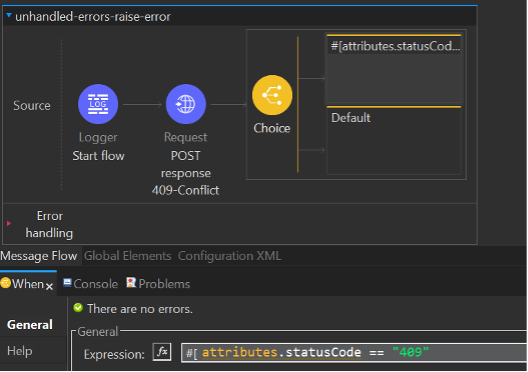Click the Console tab icon

pyautogui.click(x=67, y=283)
